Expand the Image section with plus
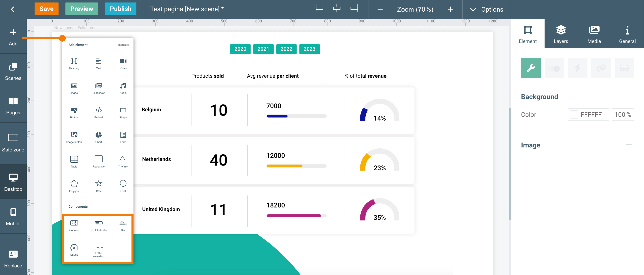 [x=629, y=145]
